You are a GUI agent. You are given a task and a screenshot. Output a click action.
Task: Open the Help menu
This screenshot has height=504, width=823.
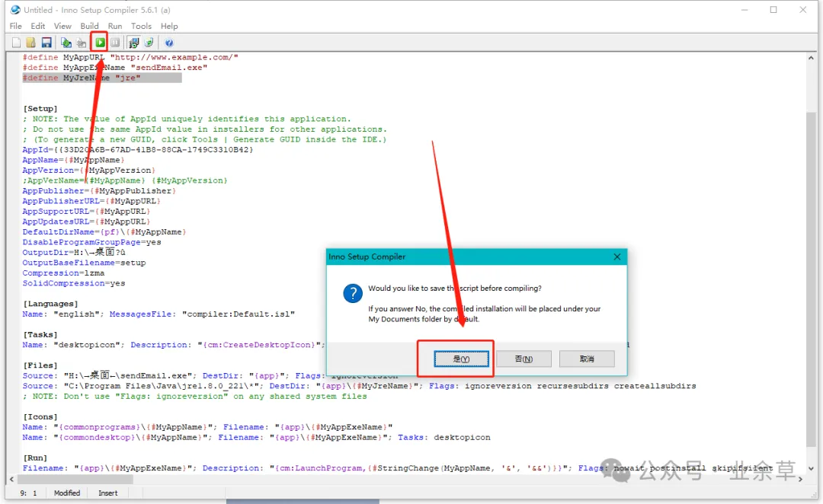coord(169,26)
